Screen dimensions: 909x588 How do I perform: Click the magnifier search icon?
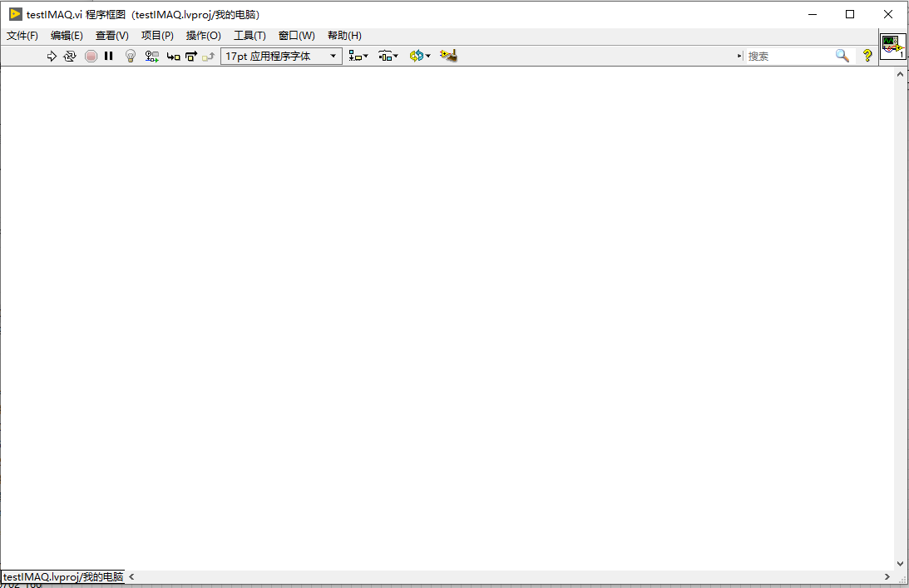(842, 57)
